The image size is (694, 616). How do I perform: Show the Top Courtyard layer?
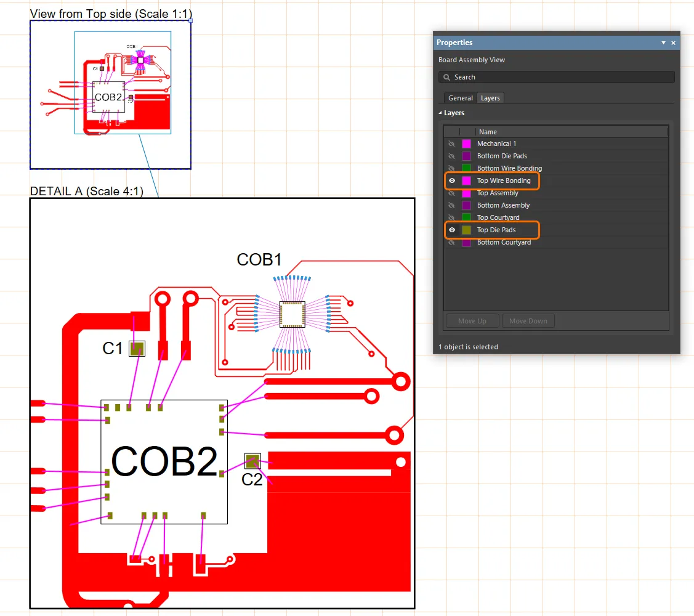452,217
